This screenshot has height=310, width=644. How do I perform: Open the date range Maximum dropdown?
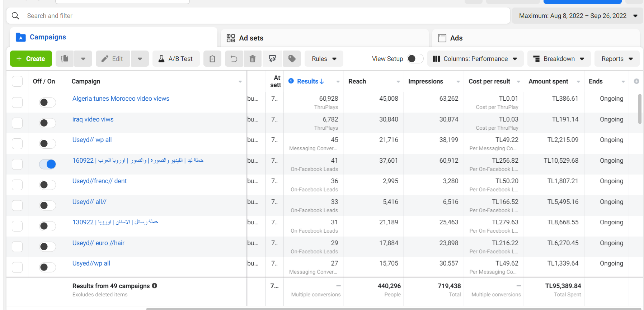(578, 16)
